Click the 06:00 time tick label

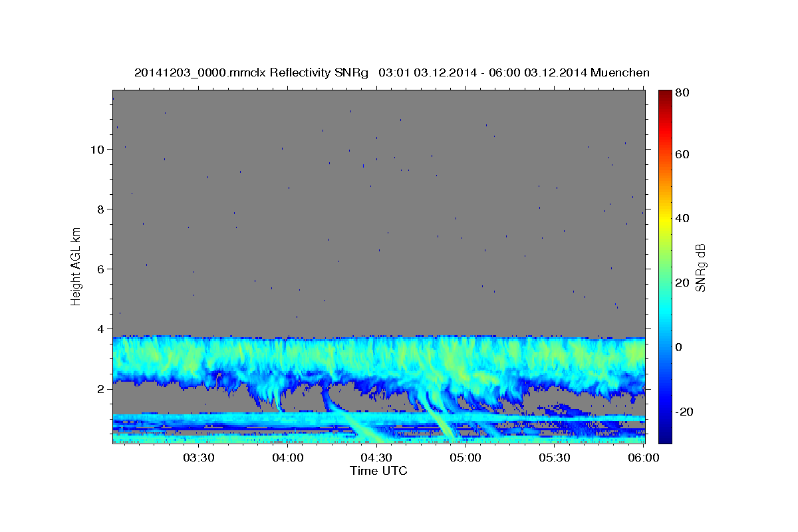tap(643, 458)
